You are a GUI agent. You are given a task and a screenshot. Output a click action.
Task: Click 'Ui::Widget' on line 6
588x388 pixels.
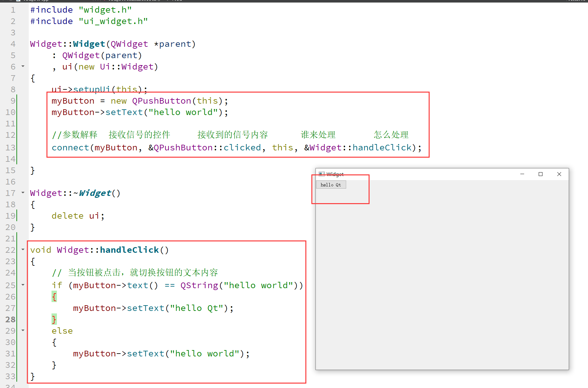(x=127, y=67)
